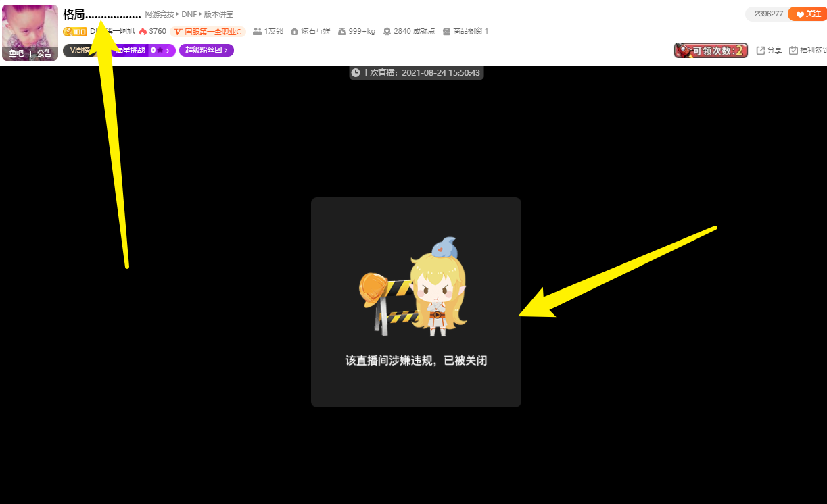Click the 上次直播 last broadcast timestamp
Screen dimensions: 827x504
click(x=416, y=73)
